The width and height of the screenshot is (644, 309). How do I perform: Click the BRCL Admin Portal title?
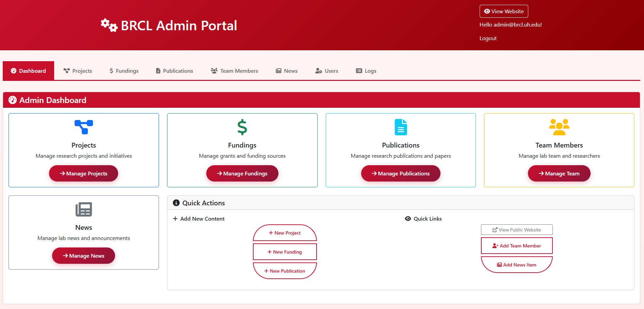point(179,25)
